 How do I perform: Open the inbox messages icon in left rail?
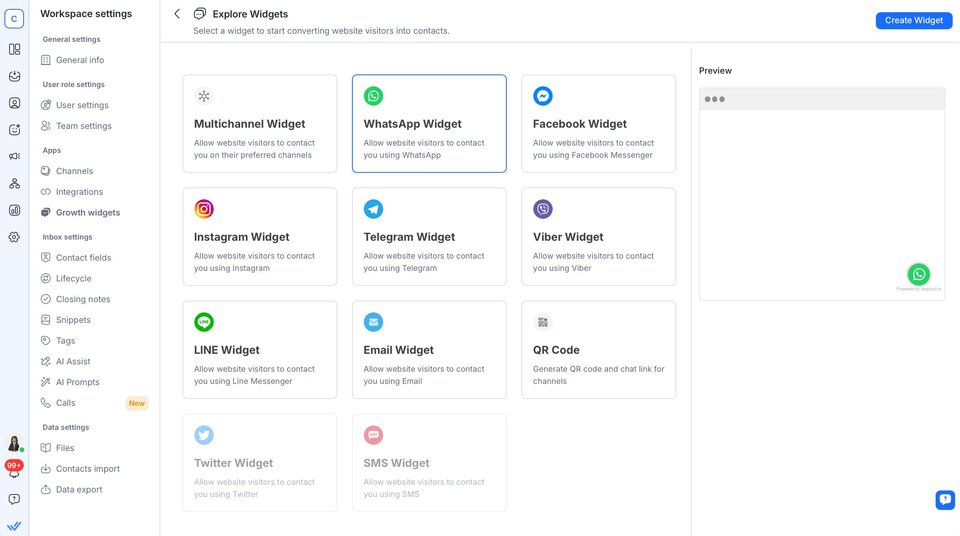click(14, 76)
